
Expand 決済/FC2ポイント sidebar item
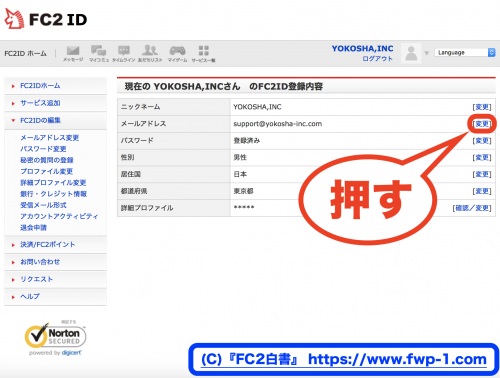point(48,244)
